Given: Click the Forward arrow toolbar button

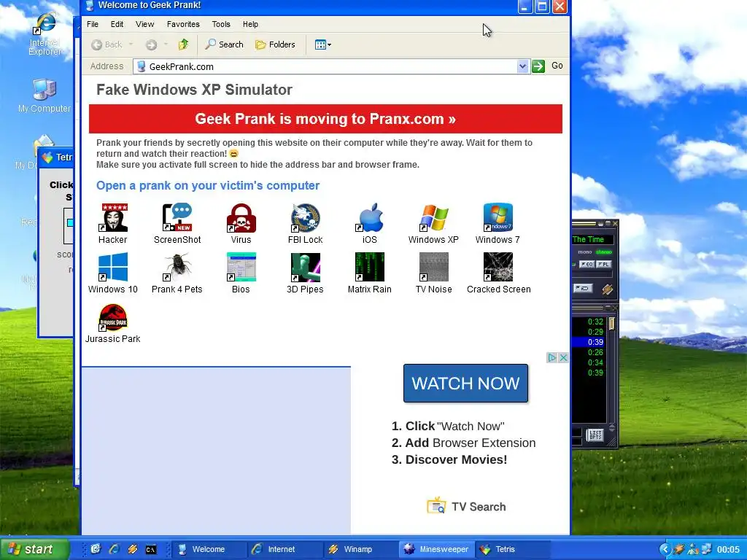Looking at the screenshot, I should (151, 44).
